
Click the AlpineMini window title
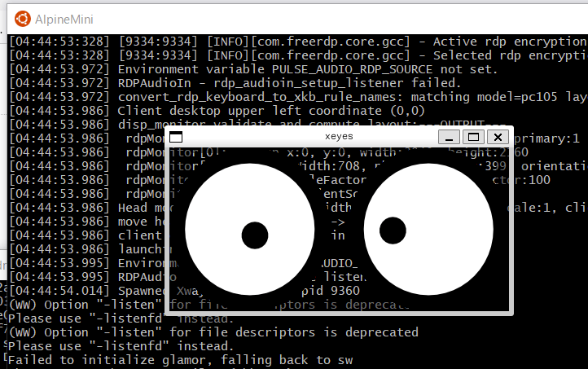click(64, 19)
